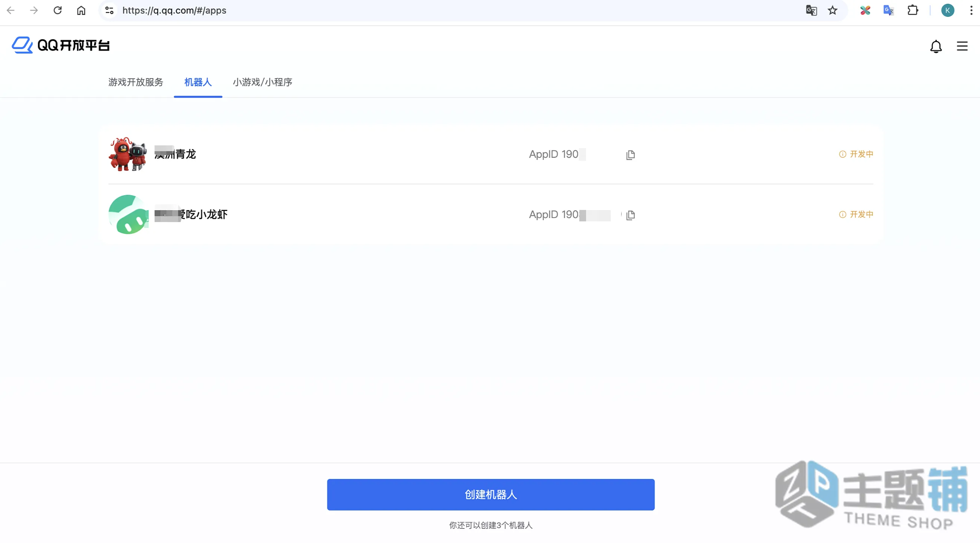Open the Google Translate extension
The width and height of the screenshot is (980, 543).
(x=888, y=10)
